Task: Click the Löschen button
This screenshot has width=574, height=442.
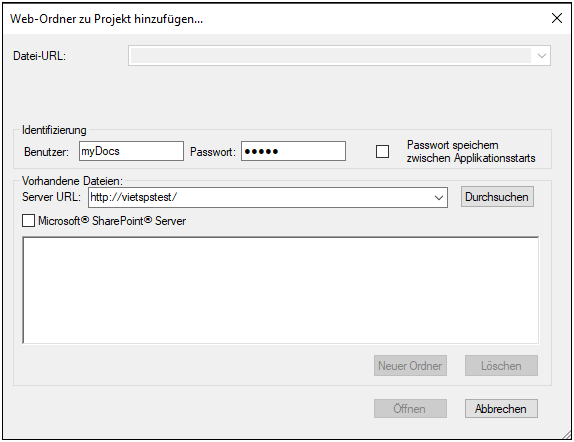Action: tap(502, 365)
